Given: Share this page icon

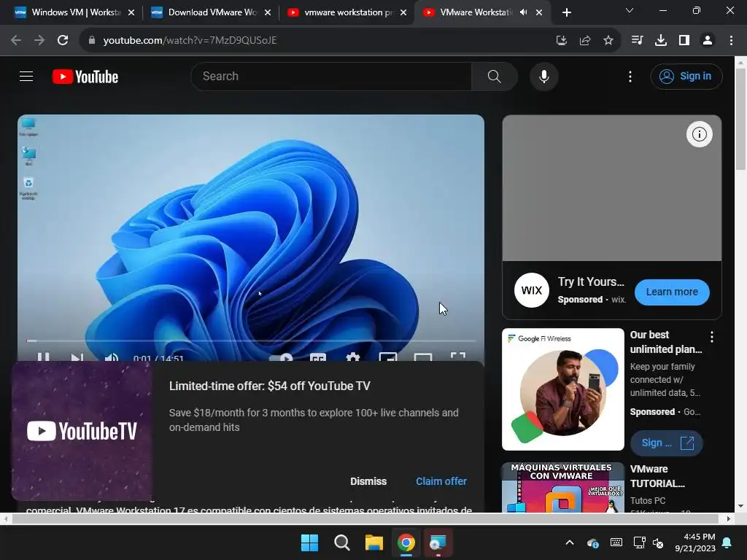Looking at the screenshot, I should (x=585, y=41).
